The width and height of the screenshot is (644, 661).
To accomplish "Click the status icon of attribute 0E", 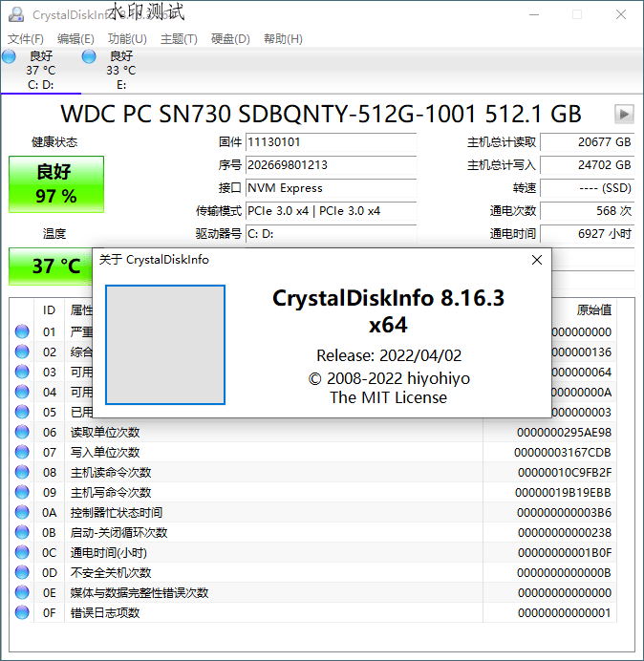I will 22,593.
